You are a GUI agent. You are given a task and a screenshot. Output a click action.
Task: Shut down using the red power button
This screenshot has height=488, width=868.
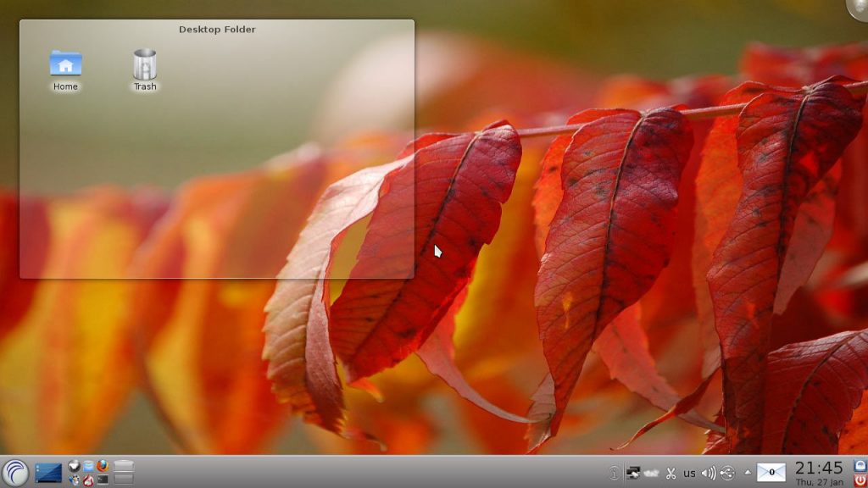coord(858,480)
